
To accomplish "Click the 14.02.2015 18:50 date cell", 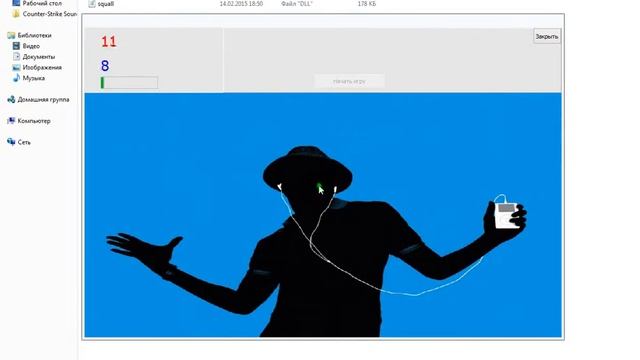I will click(x=241, y=4).
